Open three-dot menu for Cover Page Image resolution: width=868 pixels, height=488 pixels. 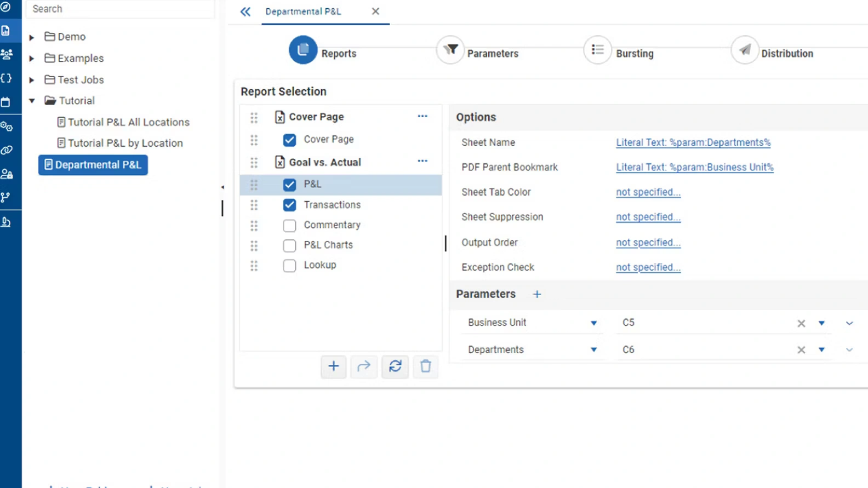[422, 116]
